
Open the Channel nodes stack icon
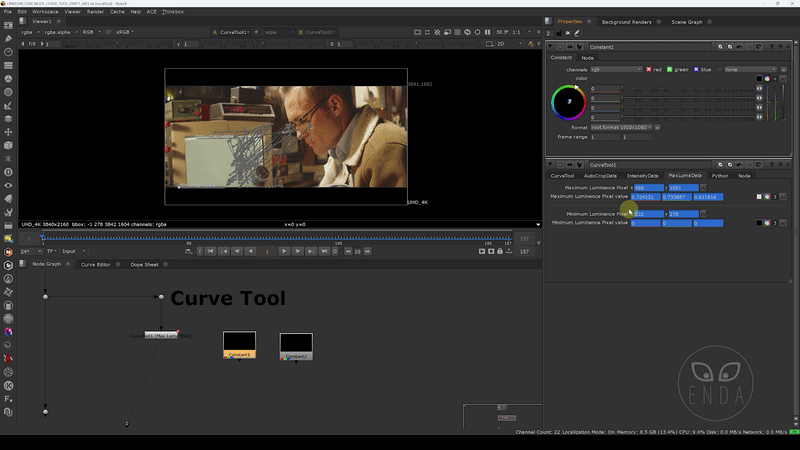click(8, 65)
